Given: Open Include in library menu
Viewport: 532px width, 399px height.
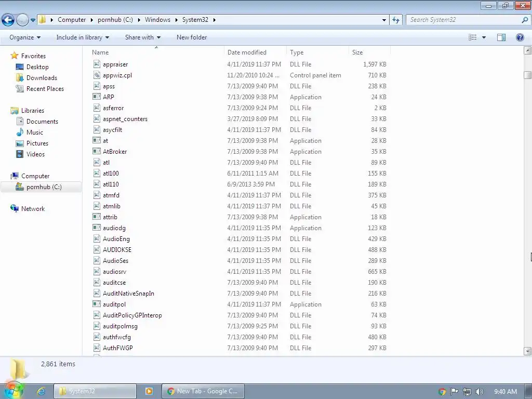Looking at the screenshot, I should pos(83,37).
